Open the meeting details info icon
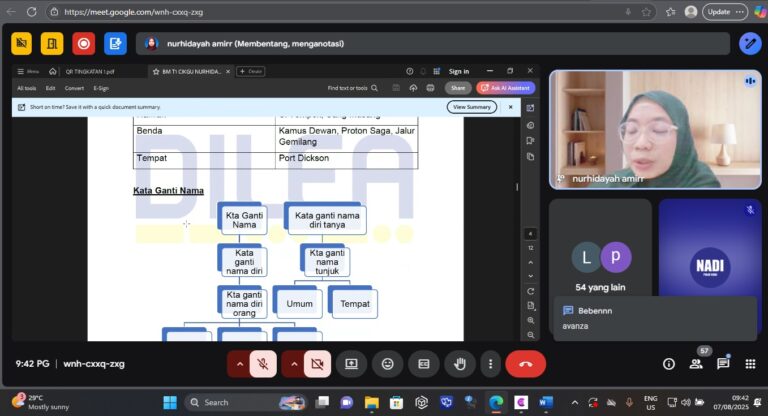This screenshot has width=768, height=416. coord(669,364)
